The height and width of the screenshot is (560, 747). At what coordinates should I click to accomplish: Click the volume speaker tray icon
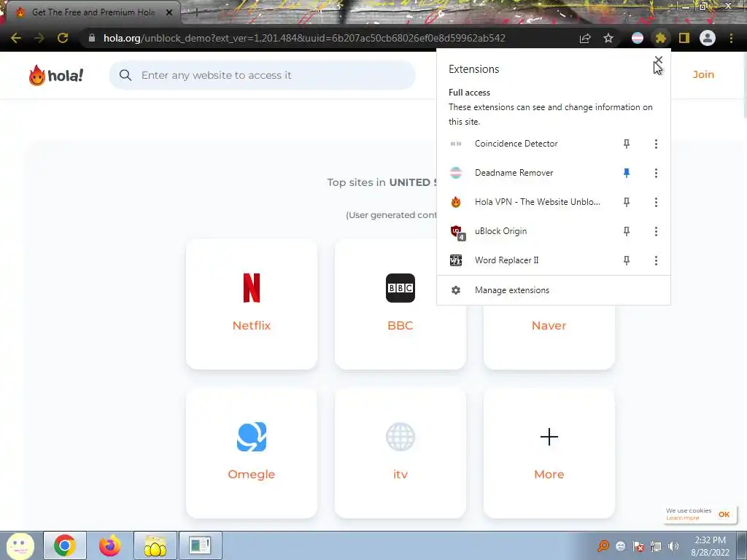tap(673, 546)
